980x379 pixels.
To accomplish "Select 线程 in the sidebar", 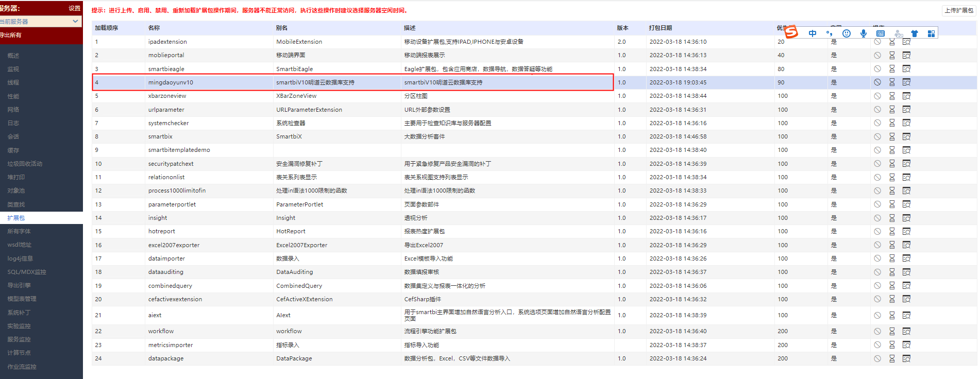I will click(x=13, y=82).
